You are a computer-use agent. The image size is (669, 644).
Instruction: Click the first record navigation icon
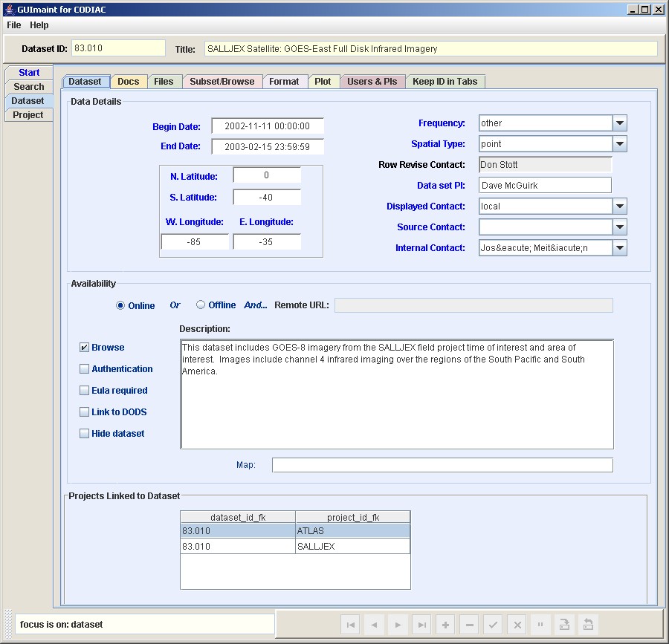pyautogui.click(x=351, y=625)
